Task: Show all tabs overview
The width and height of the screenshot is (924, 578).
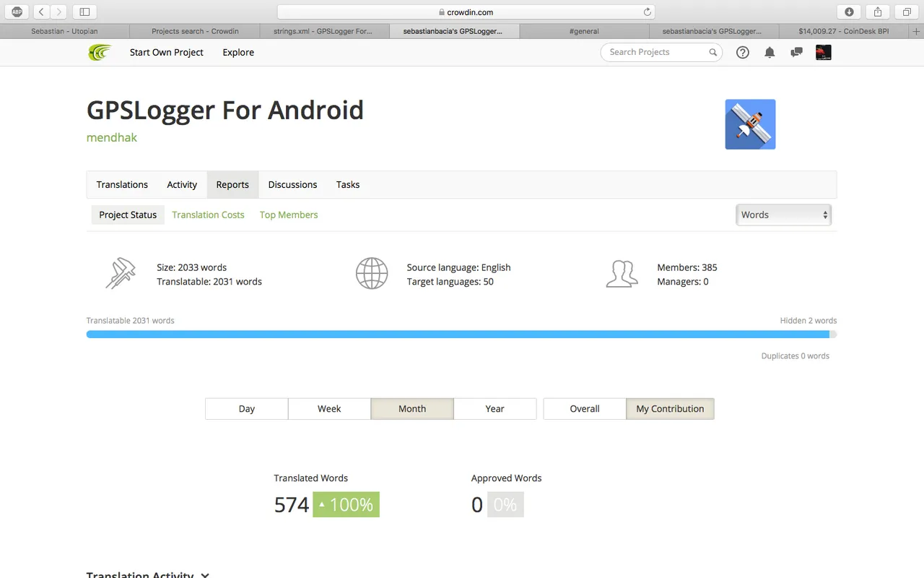Action: 907,12
